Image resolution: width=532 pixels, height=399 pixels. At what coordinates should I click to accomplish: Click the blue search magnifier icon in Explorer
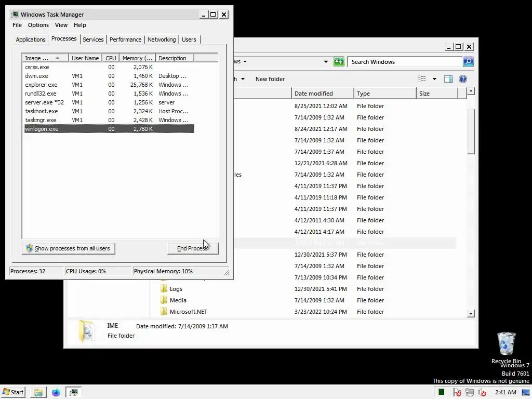[468, 62]
